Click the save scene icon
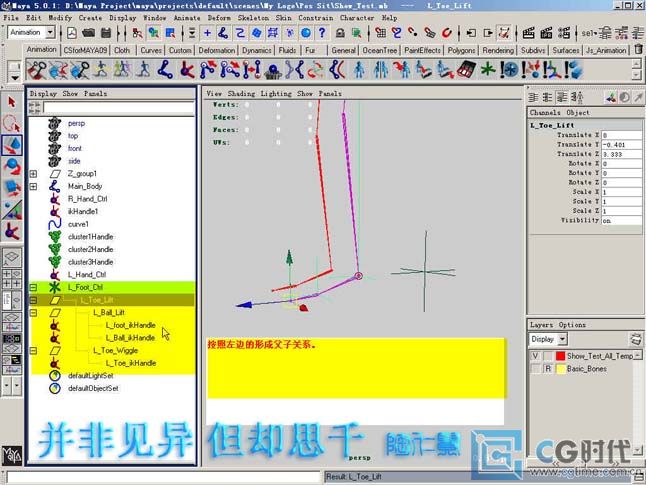 [x=106, y=33]
